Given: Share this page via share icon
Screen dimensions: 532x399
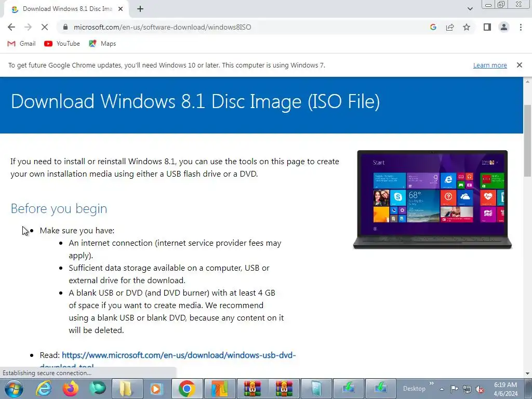Looking at the screenshot, I should click(450, 27).
